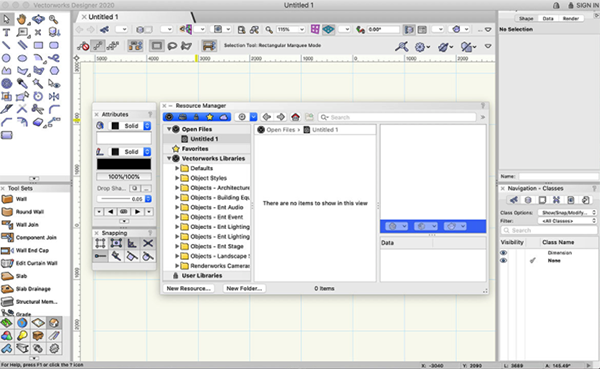Open the Filter All Classes dropdown
The width and height of the screenshot is (600, 369).
[567, 221]
